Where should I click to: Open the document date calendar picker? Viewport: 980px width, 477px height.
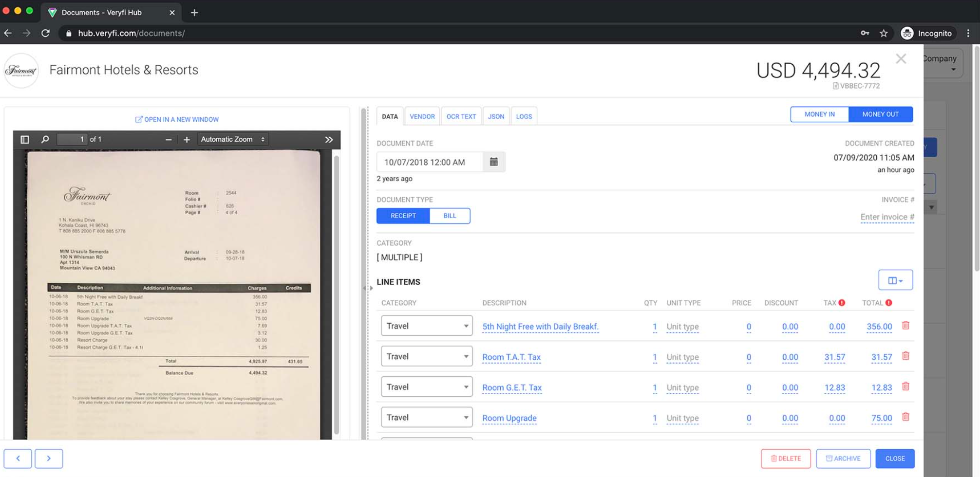click(493, 162)
